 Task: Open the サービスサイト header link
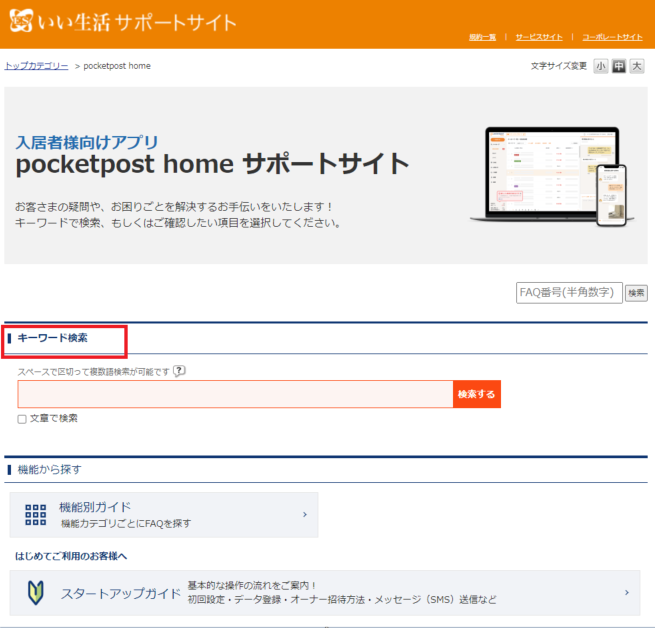(x=538, y=37)
